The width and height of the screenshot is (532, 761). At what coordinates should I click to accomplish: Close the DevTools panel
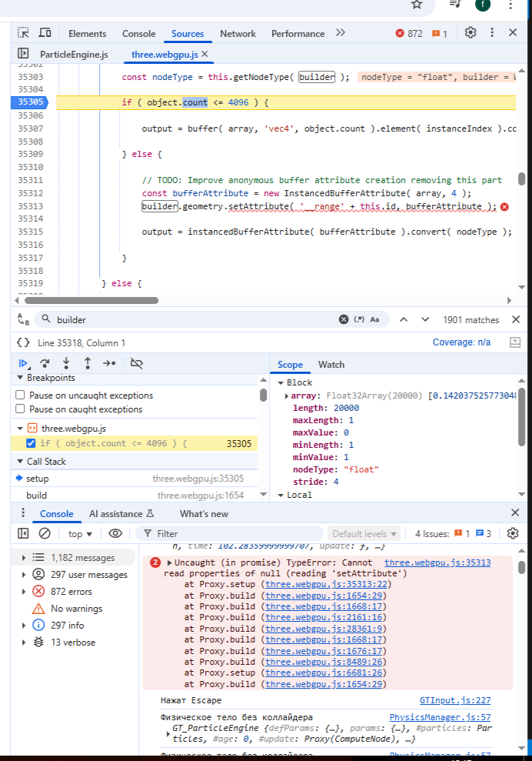pyautogui.click(x=513, y=32)
